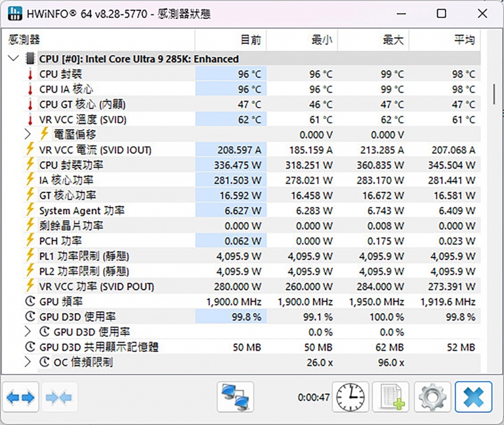Expand the OC 倍頻限制 row

tap(28, 362)
